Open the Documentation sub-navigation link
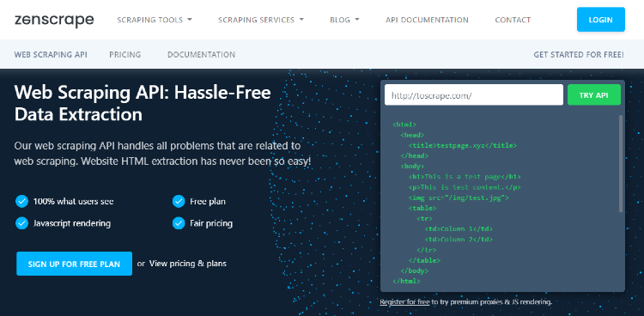The image size is (644, 316). tap(201, 54)
